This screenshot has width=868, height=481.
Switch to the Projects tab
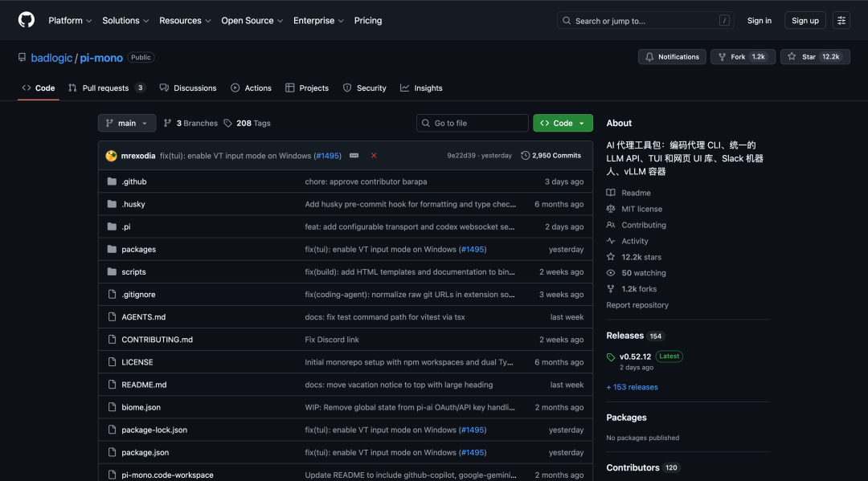(x=307, y=88)
